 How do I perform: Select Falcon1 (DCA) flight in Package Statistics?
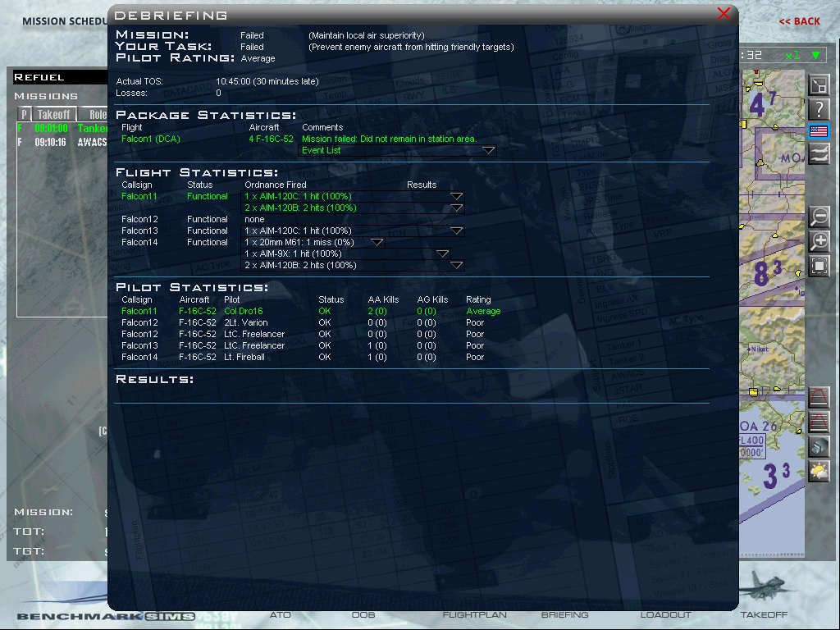pyautogui.click(x=151, y=139)
